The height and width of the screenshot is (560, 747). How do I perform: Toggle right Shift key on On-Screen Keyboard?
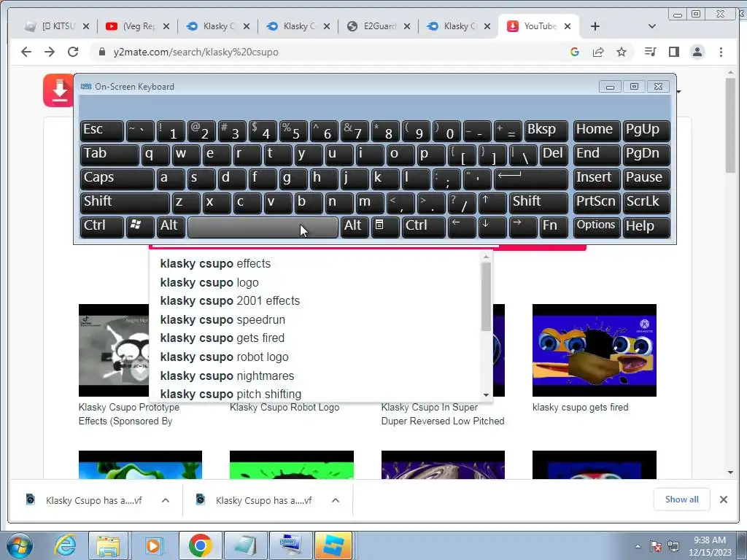coord(538,203)
